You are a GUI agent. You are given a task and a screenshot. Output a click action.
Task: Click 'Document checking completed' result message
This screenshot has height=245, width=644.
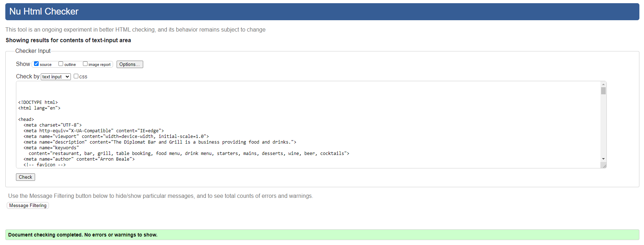[83, 235]
